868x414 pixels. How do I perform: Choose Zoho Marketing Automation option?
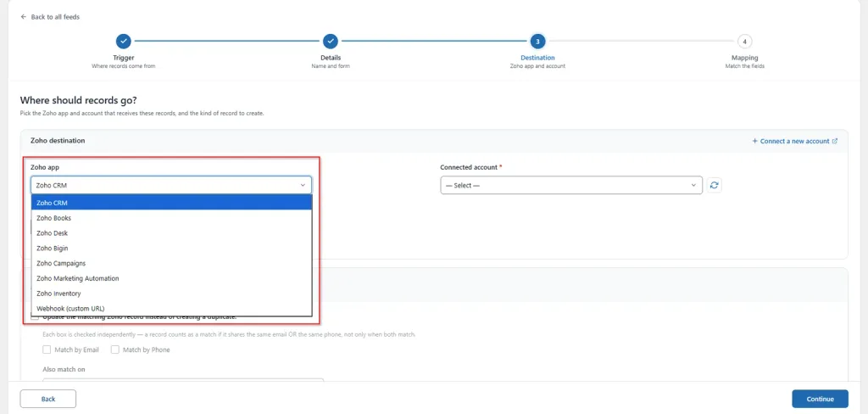pos(171,278)
